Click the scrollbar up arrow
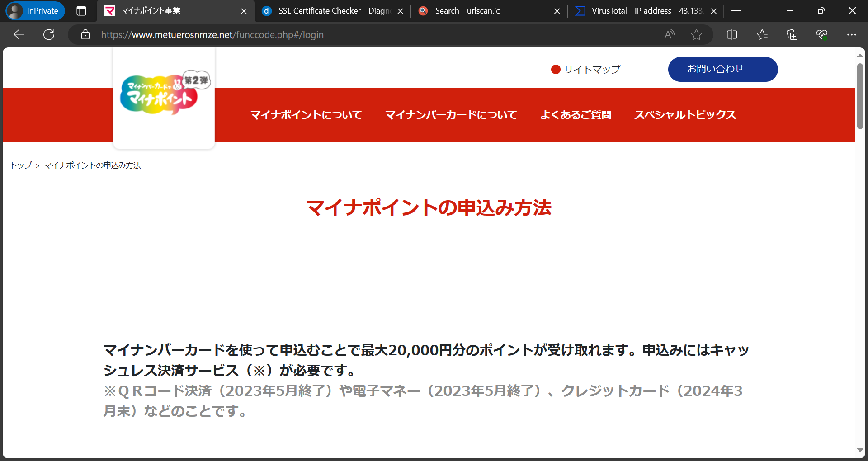The image size is (868, 461). tap(860, 56)
